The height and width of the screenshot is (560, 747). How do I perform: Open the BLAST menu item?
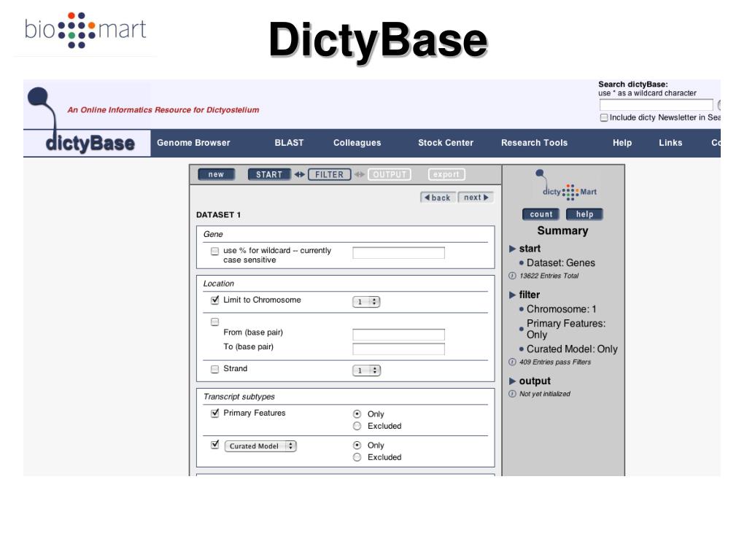(289, 143)
